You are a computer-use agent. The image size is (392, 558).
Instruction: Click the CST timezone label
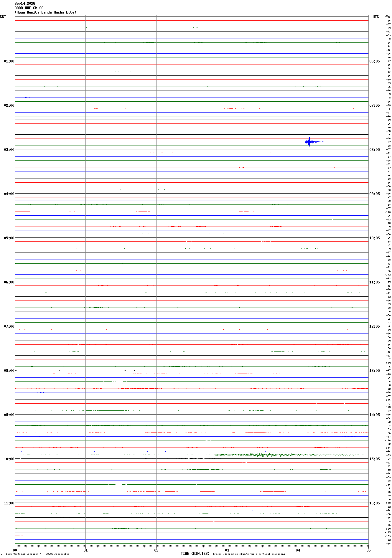(3, 17)
